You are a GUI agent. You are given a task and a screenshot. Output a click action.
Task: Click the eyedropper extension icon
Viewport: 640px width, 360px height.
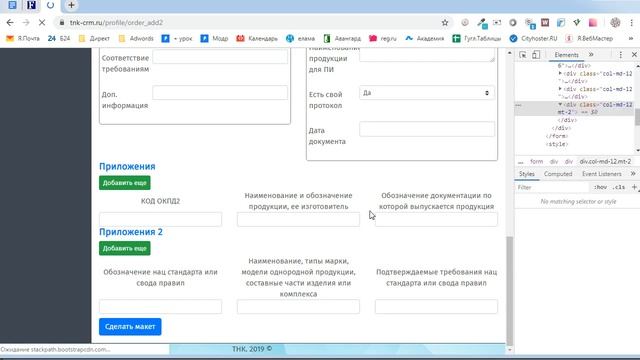click(482, 23)
